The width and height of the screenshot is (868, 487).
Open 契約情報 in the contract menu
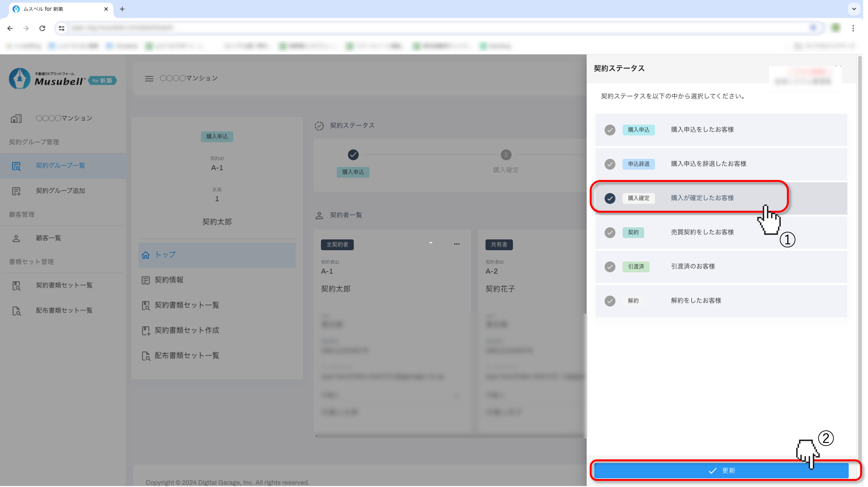coord(169,280)
